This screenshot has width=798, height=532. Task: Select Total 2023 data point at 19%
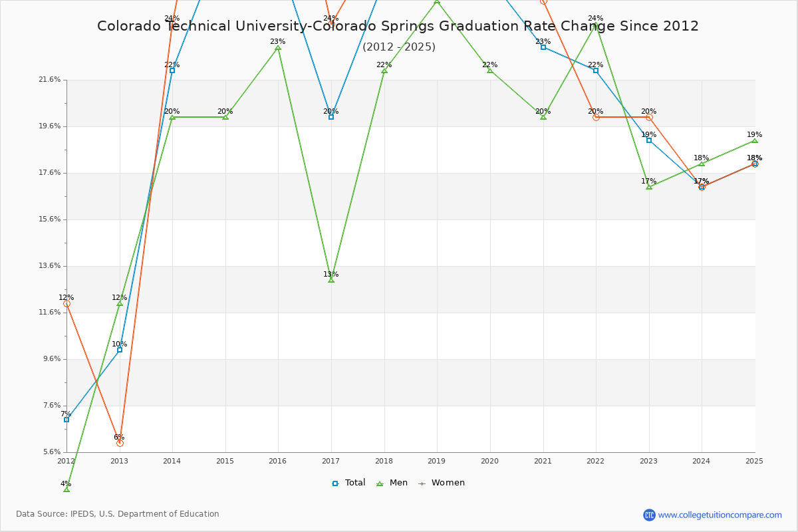[x=649, y=140]
